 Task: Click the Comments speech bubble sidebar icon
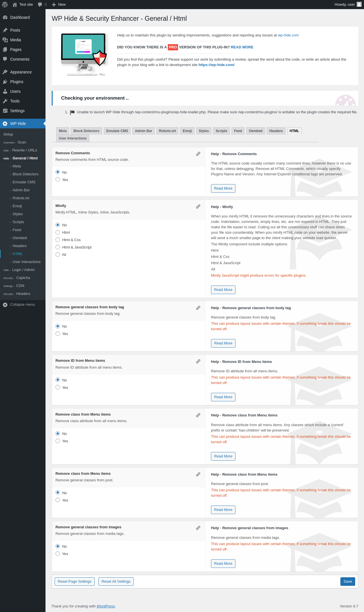pos(5,59)
